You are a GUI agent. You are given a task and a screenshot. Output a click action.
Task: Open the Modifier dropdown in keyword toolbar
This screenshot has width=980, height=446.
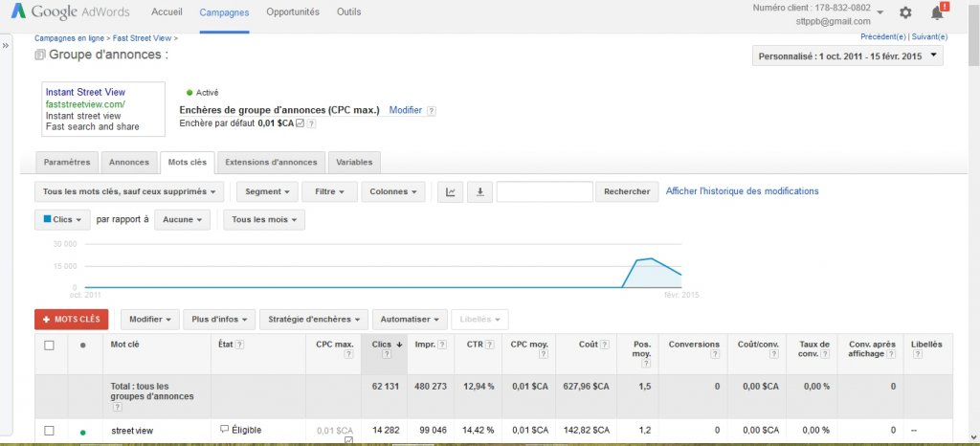(150, 320)
